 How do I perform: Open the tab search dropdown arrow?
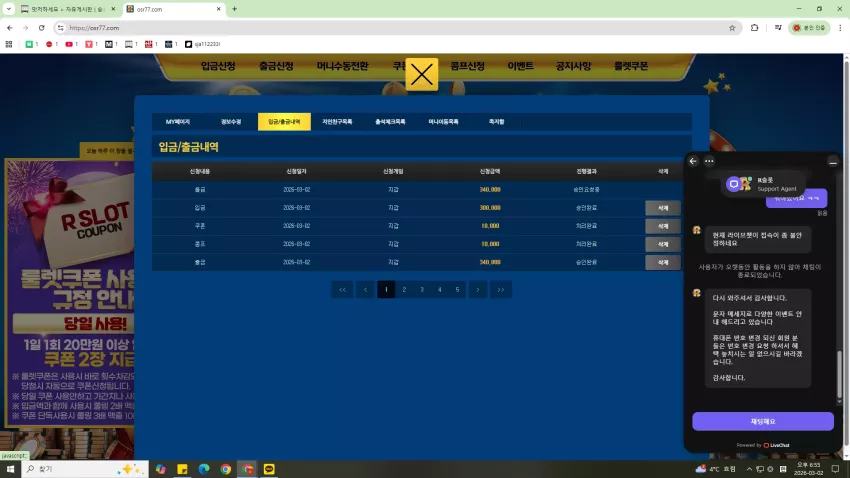pos(9,9)
